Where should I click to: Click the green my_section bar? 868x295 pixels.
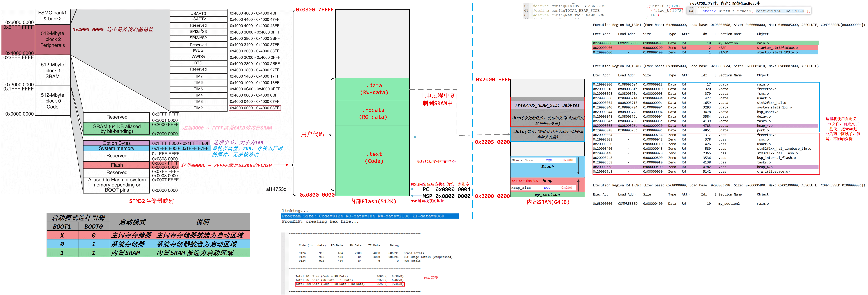coord(547,195)
